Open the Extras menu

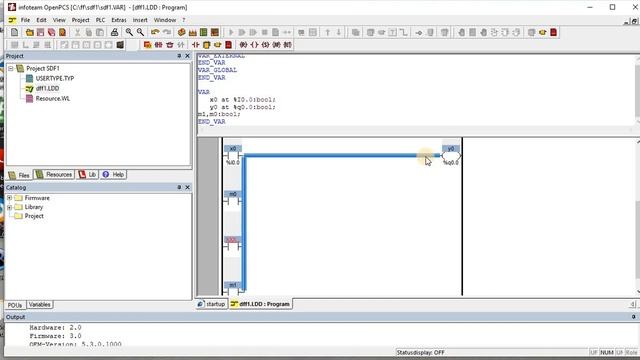click(119, 20)
